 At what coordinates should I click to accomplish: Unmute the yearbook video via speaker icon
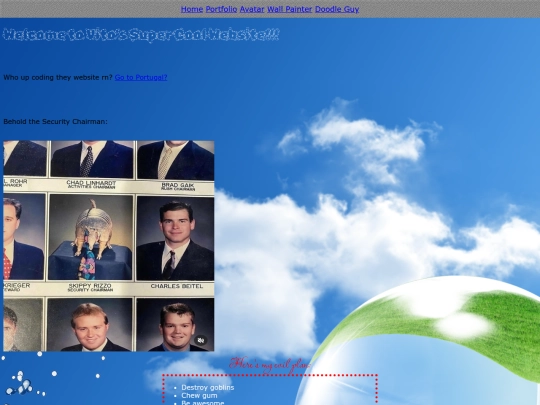coord(201,340)
